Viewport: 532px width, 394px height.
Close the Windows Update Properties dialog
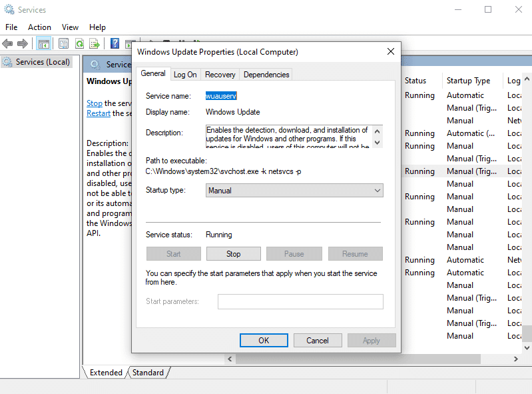tap(391, 51)
